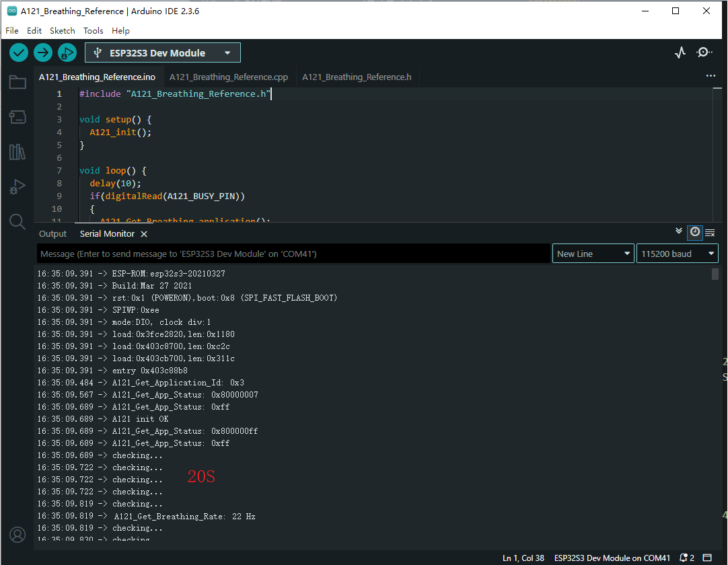Open the Serial Monitor magnifier icon in toolbar
This screenshot has height=565, width=728.
click(x=704, y=52)
